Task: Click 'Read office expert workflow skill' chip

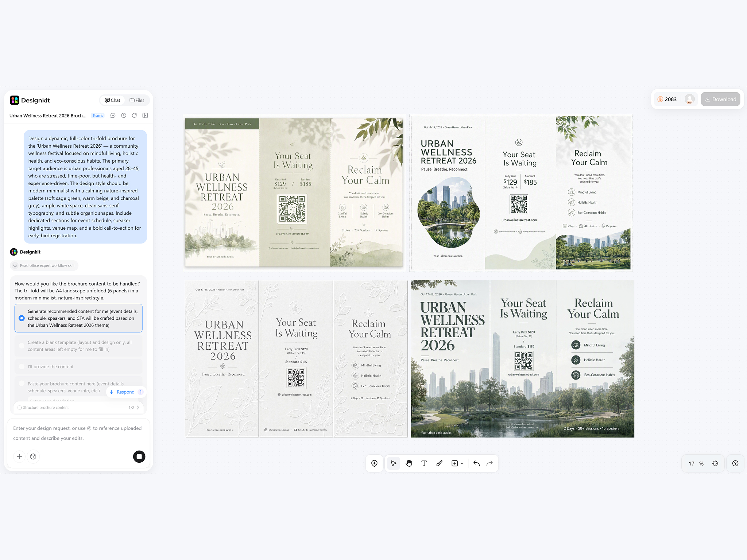Action: coord(44,265)
